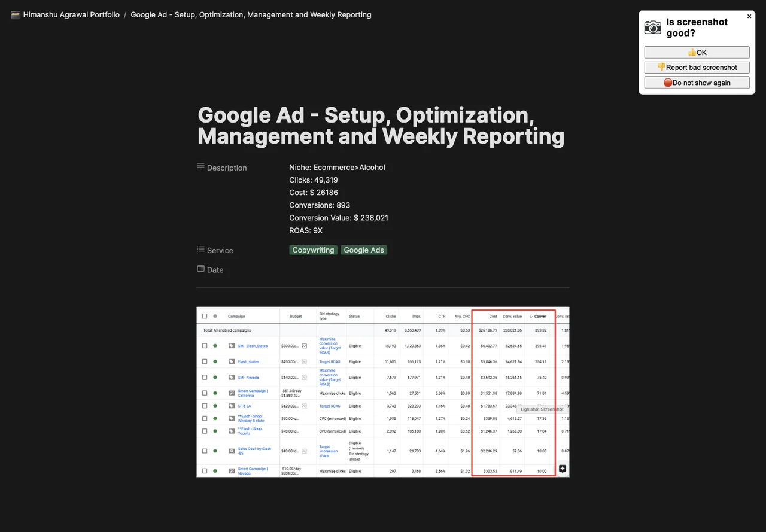Image resolution: width=766 pixels, height=532 pixels.
Task: Open the embedded campaign table screenshot
Action: click(x=383, y=392)
